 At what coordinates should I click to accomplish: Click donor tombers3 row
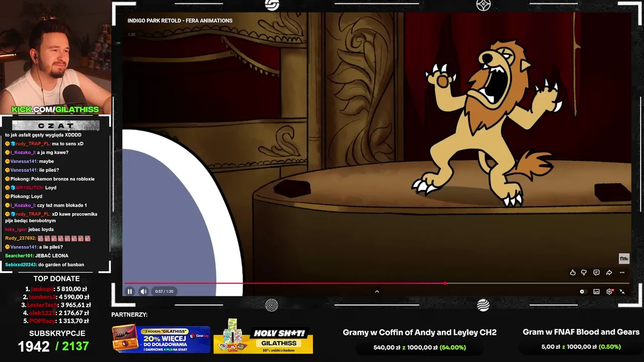(55, 297)
